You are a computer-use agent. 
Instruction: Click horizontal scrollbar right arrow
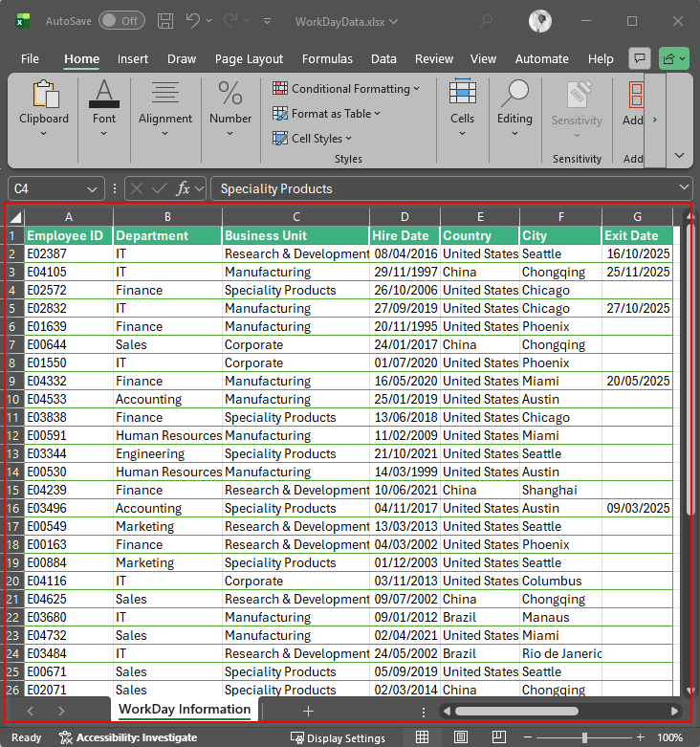[x=674, y=712]
